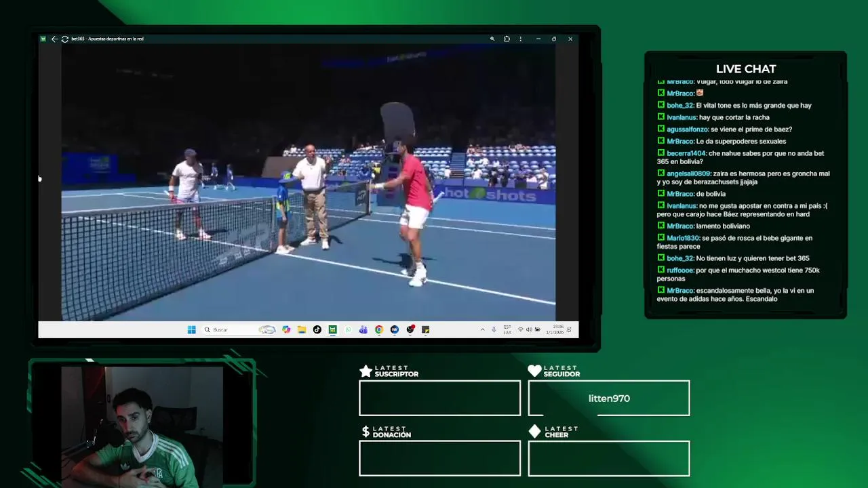
Task: Open the volume speaker icon in tray
Action: coord(529,329)
